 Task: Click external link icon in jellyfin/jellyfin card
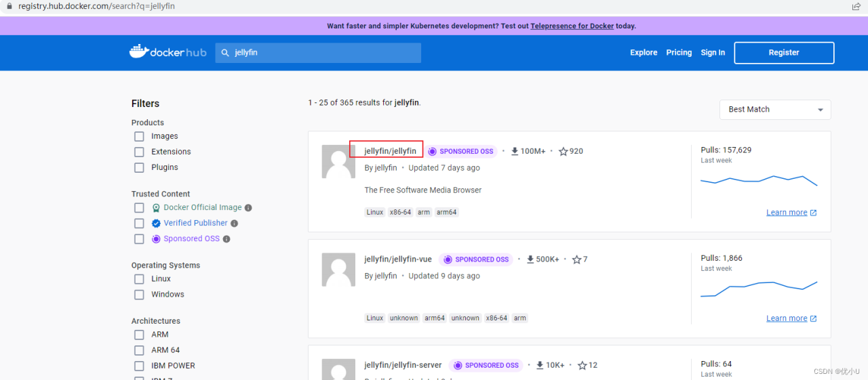click(814, 213)
